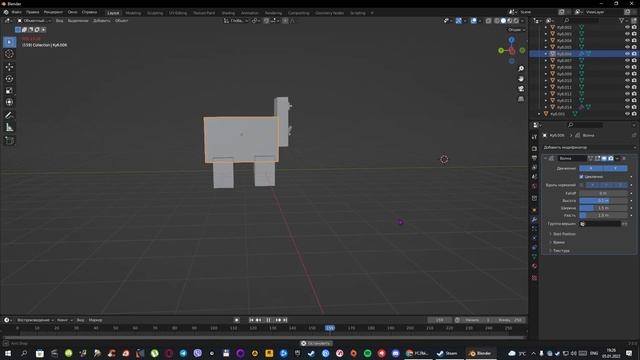The image size is (640, 360).
Task: Disable render camera for Куб.010
Action: (634, 80)
